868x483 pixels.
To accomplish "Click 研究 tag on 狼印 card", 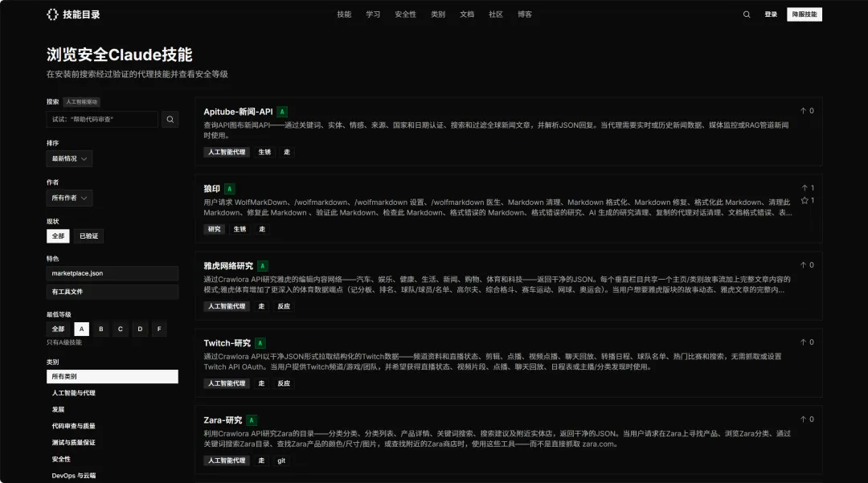I will click(x=215, y=229).
